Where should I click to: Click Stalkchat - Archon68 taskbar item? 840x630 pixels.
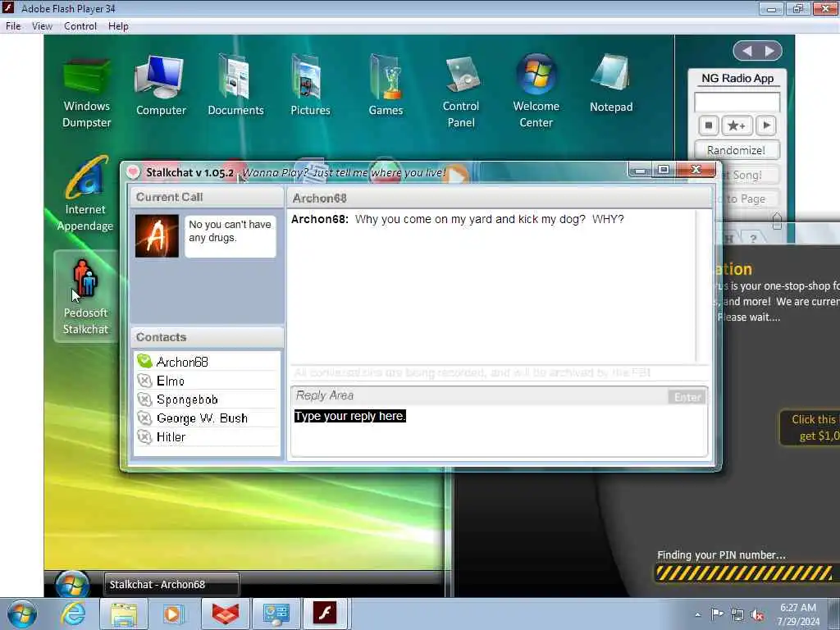[x=171, y=584]
